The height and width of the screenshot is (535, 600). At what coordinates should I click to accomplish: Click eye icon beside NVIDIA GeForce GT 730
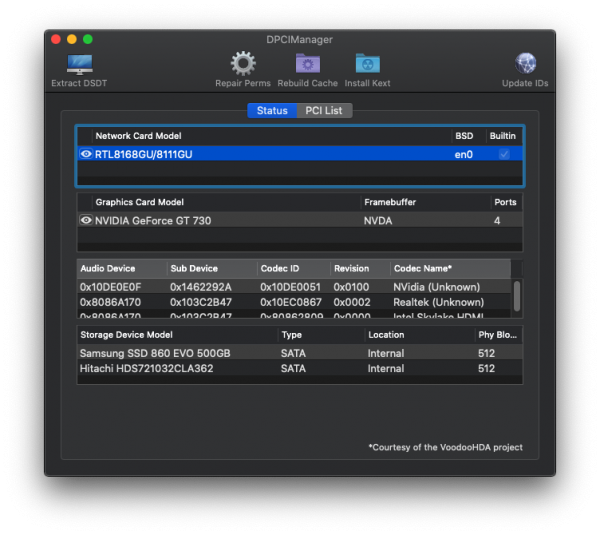point(86,220)
